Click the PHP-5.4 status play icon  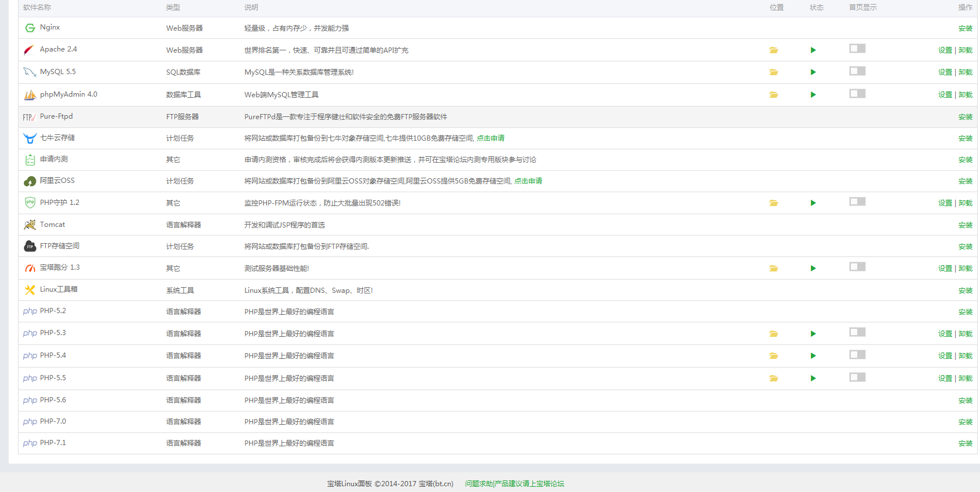pos(813,356)
